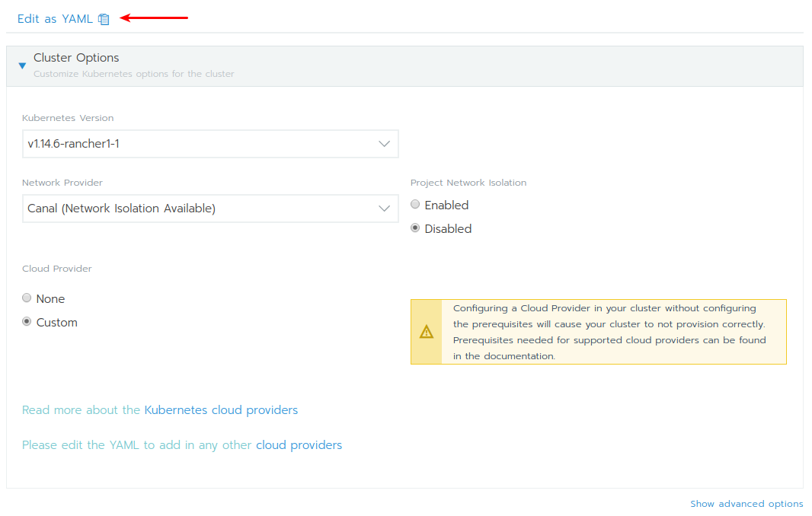Screen dimensions: 812x516
Task: Open the cloud providers link in the YAML note
Action: tap(299, 445)
